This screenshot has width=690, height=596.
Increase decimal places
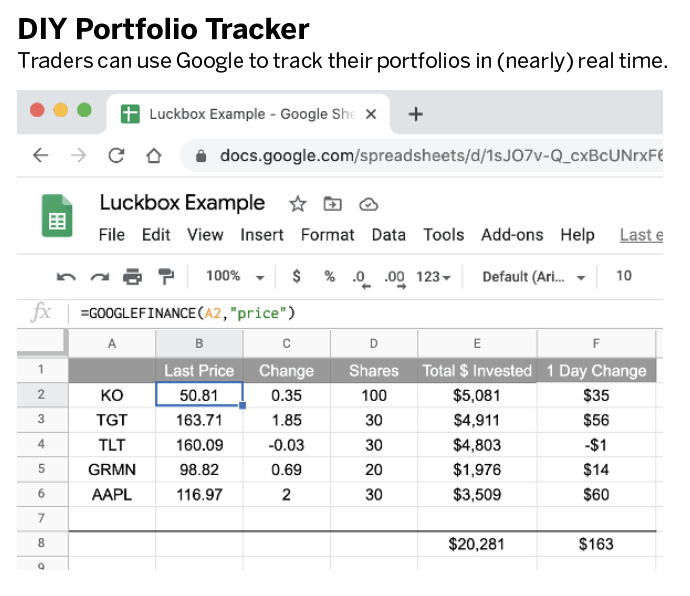coord(395,279)
